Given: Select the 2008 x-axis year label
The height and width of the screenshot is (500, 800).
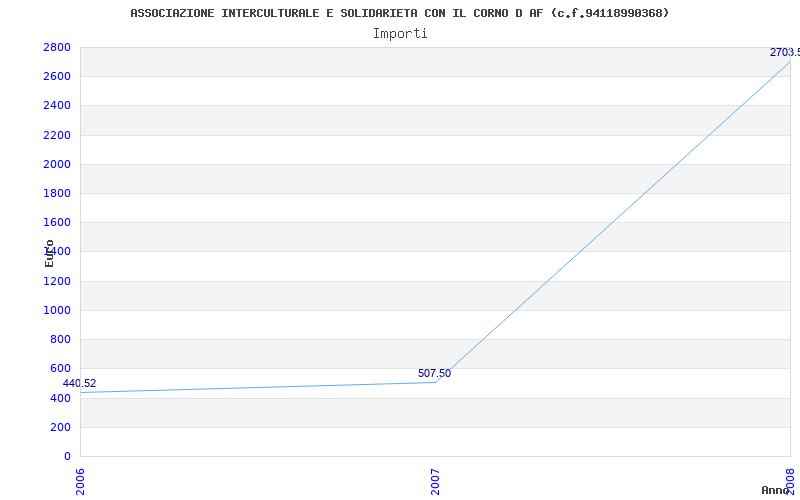Looking at the screenshot, I should click(790, 482).
